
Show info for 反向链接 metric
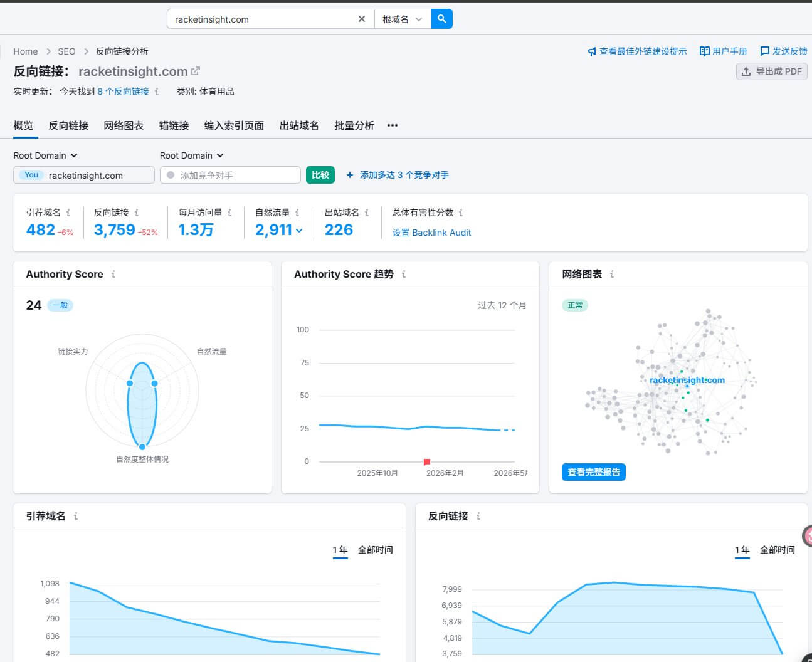[x=137, y=213]
